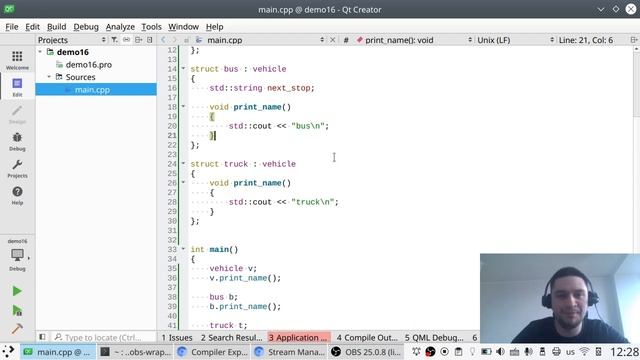The height and width of the screenshot is (360, 640).
Task: Collapse the Sources folder node
Action: [49, 77]
